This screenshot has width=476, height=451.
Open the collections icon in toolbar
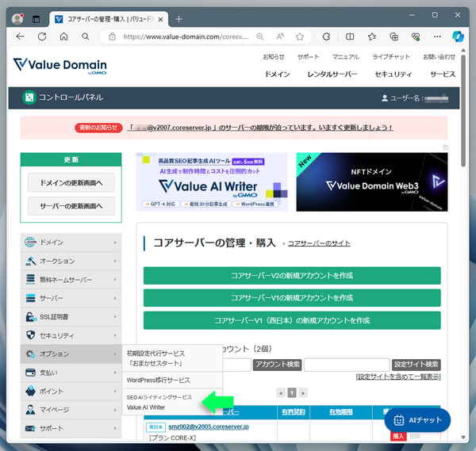pyautogui.click(x=393, y=36)
